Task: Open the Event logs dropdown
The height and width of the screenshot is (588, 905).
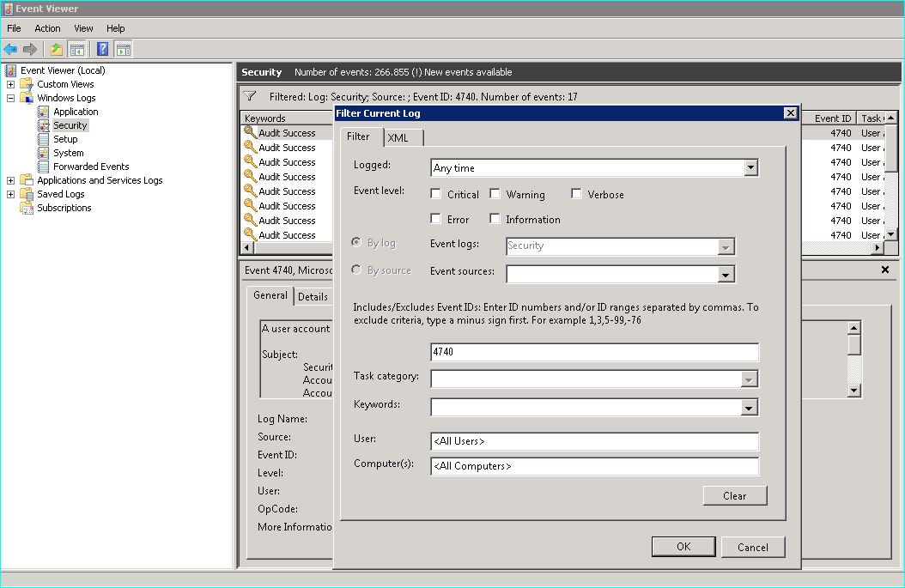Action: pyautogui.click(x=726, y=247)
